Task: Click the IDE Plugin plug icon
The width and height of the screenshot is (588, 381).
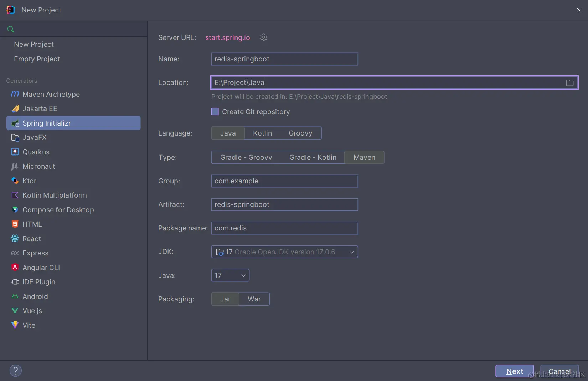Action: [15, 282]
